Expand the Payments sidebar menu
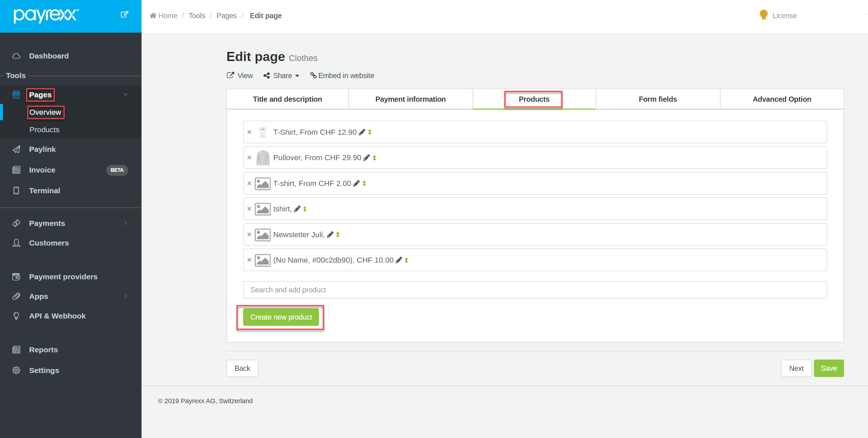Image resolution: width=868 pixels, height=438 pixels. [x=126, y=223]
